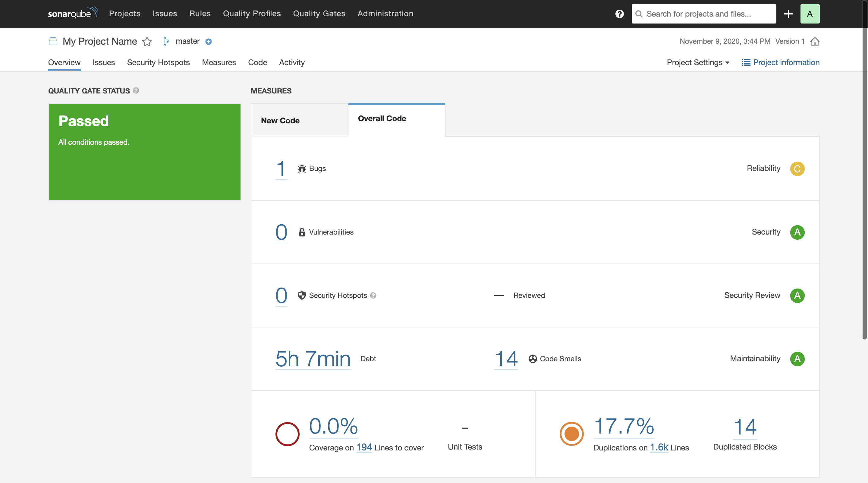Open the 0.0% coverage link
Image resolution: width=868 pixels, height=483 pixels.
(334, 426)
